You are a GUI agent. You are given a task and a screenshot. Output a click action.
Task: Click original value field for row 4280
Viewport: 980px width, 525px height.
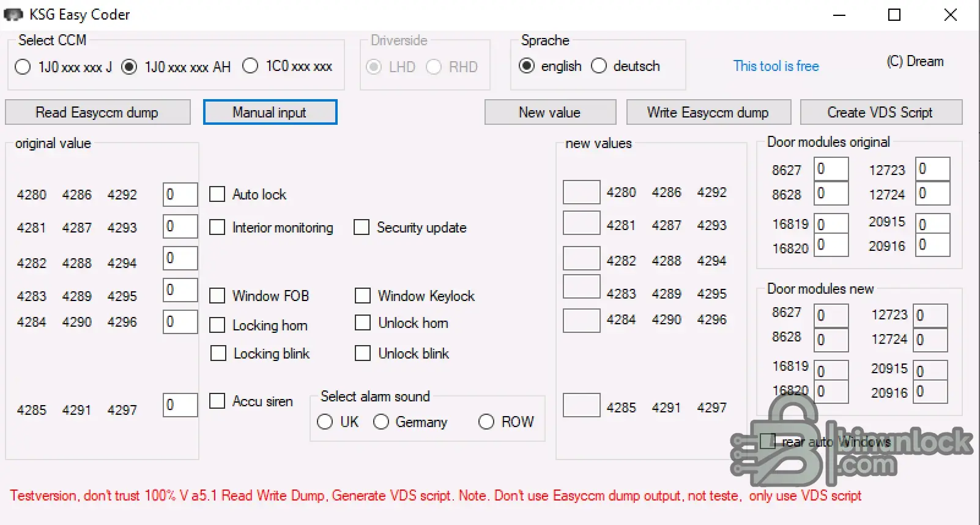(180, 195)
